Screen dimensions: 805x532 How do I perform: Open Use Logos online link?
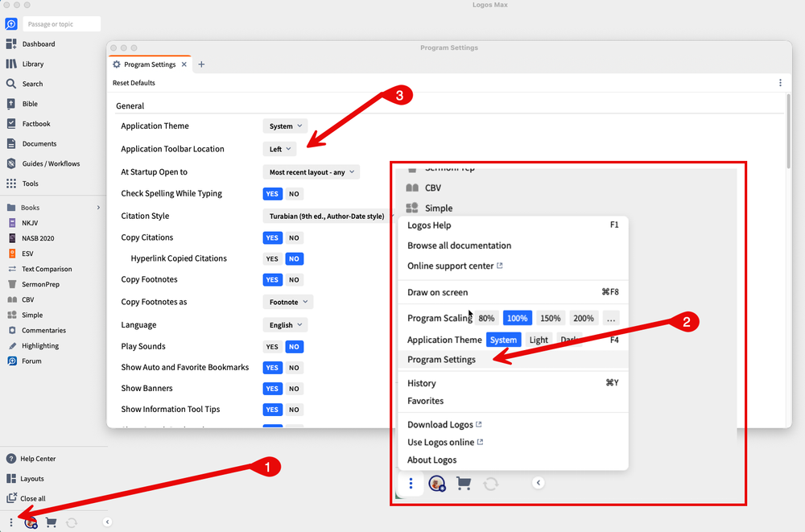[445, 442]
